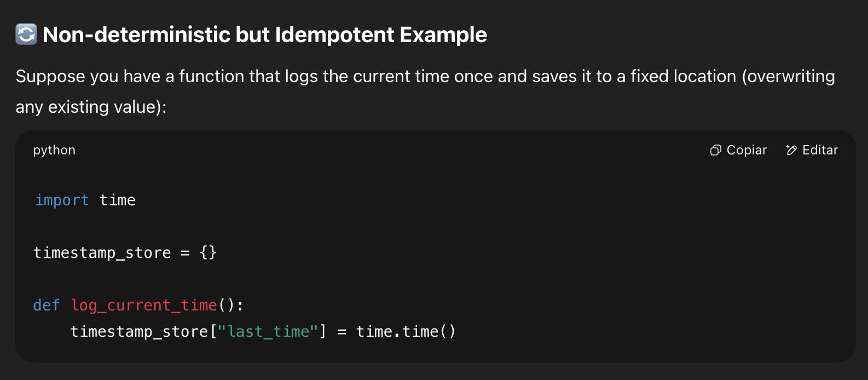
Task: Click the "last_time" string key
Action: click(268, 332)
